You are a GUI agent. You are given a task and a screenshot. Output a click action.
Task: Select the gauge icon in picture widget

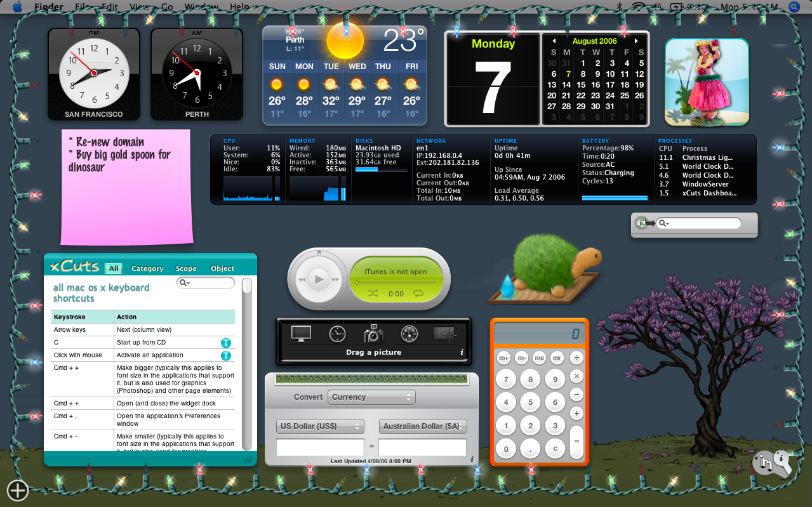click(x=409, y=333)
